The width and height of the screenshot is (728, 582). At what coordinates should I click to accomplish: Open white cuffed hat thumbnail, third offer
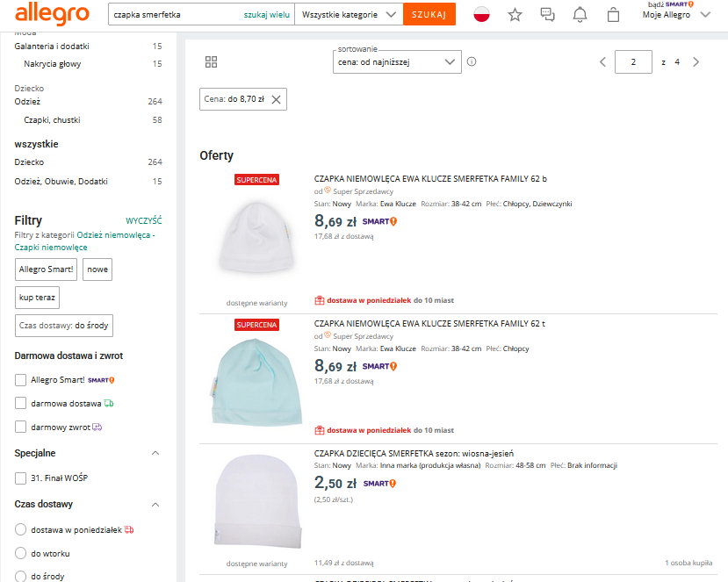click(x=258, y=500)
